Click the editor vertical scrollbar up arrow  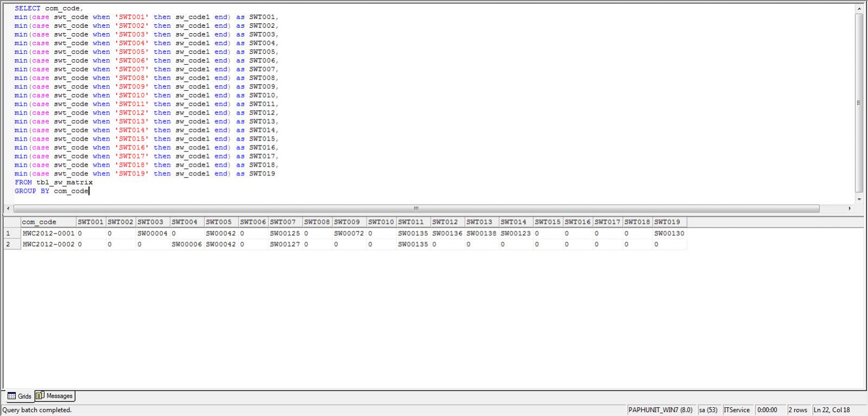tap(859, 8)
